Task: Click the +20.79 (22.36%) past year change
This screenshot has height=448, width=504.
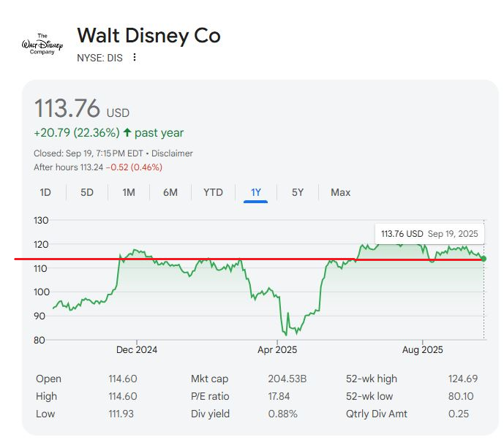Action: pos(109,132)
